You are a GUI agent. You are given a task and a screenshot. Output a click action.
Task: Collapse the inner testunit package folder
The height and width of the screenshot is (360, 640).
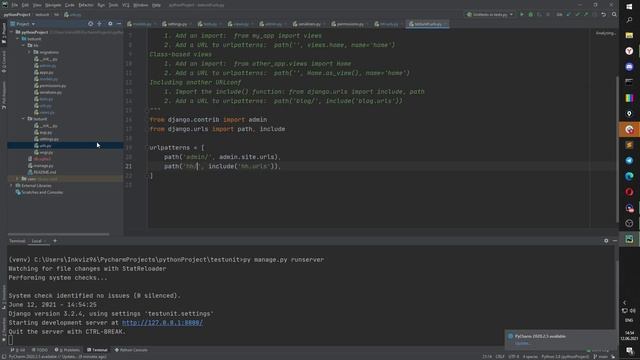click(23, 119)
